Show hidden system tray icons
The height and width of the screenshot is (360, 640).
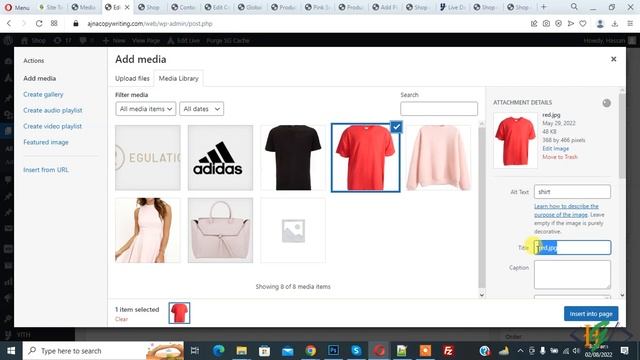pos(520,351)
